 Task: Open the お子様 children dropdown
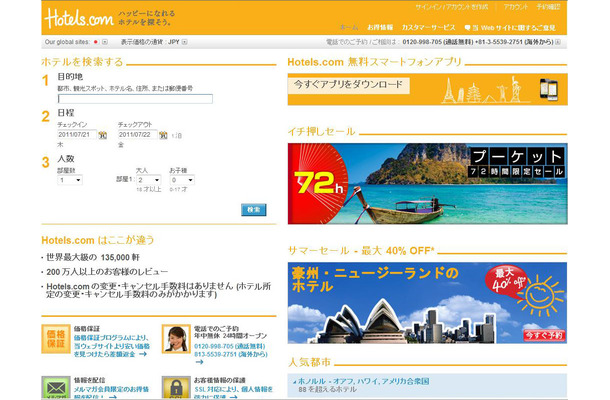(x=182, y=180)
